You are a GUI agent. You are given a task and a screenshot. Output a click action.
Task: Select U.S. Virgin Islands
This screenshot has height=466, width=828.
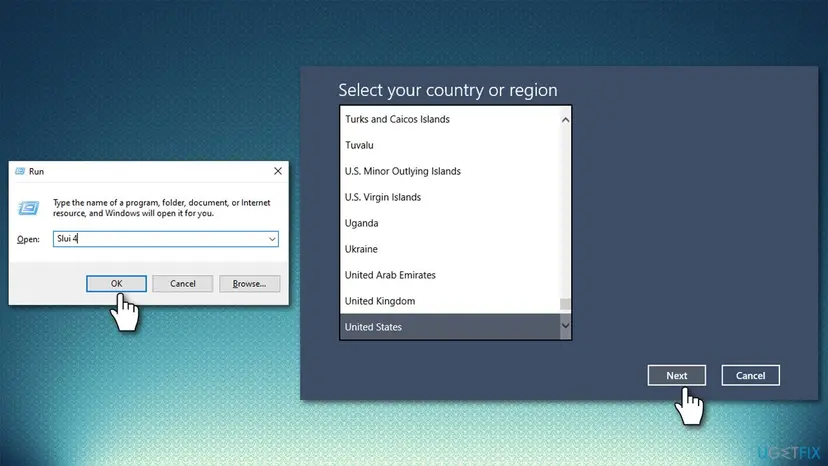[x=450, y=197]
